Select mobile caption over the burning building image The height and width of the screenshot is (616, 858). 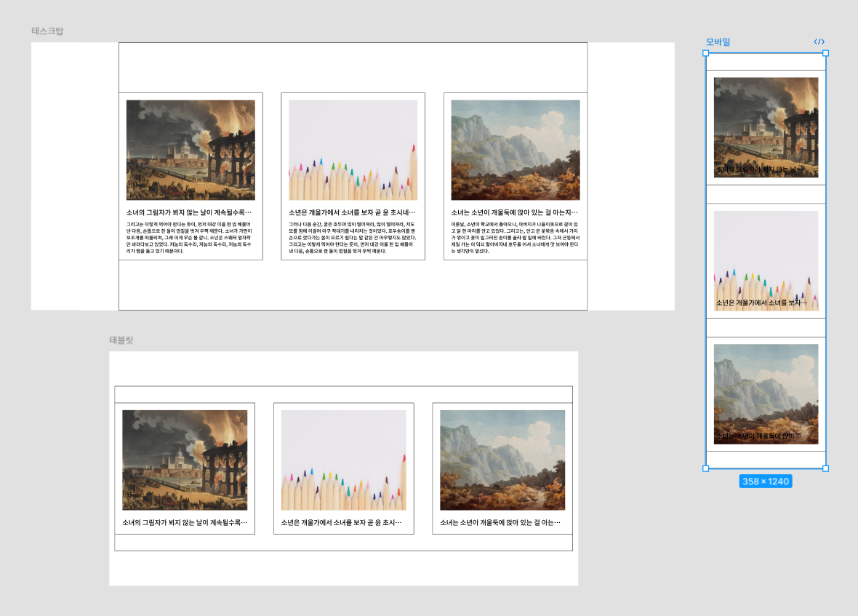pyautogui.click(x=760, y=169)
